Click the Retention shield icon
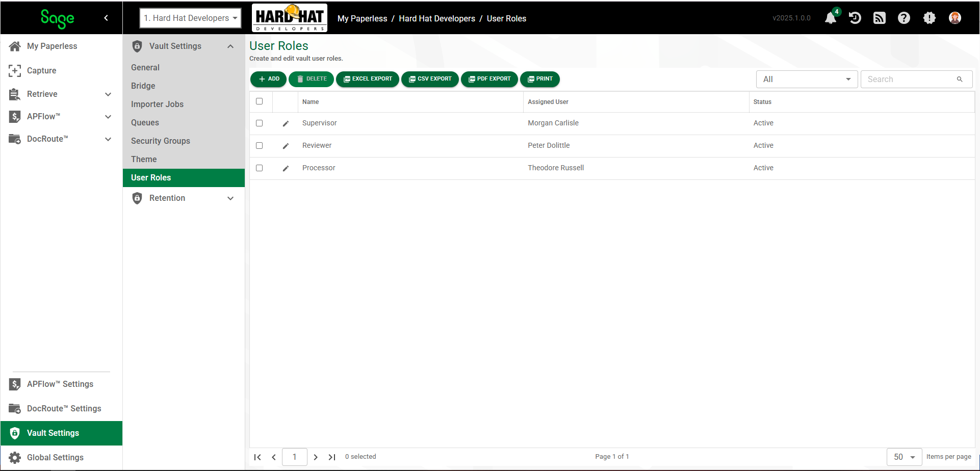The height and width of the screenshot is (471, 980). coord(137,198)
